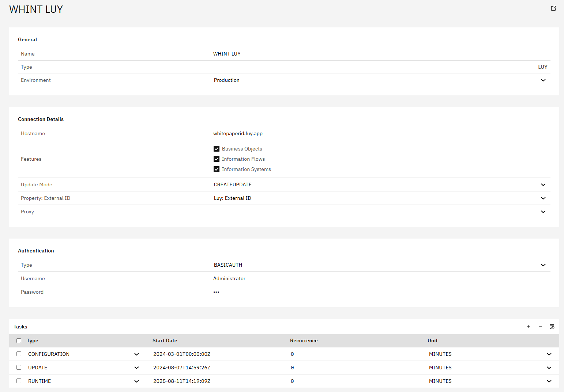Run task using the execute icon
The image size is (564, 392).
coord(552,327)
